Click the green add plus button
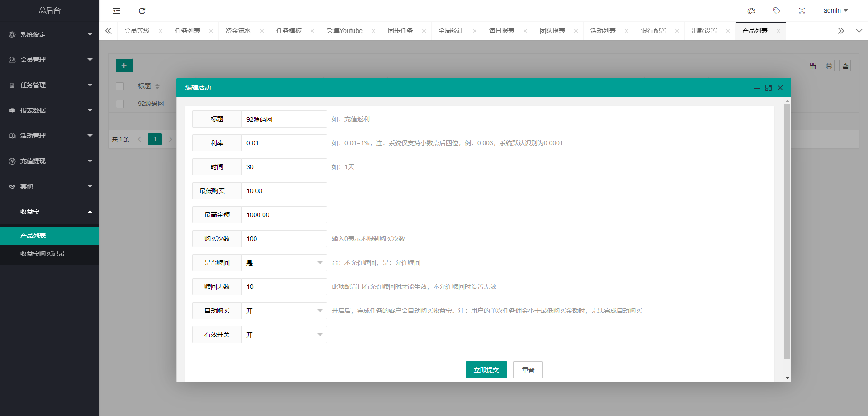 (x=124, y=66)
